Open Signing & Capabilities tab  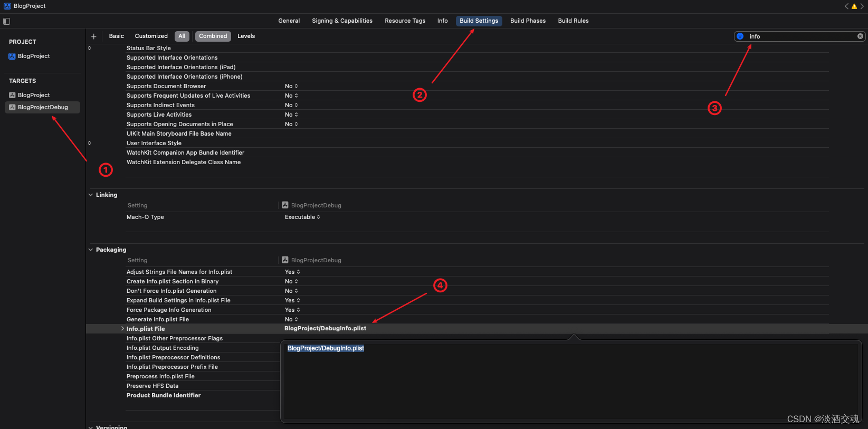pos(342,21)
